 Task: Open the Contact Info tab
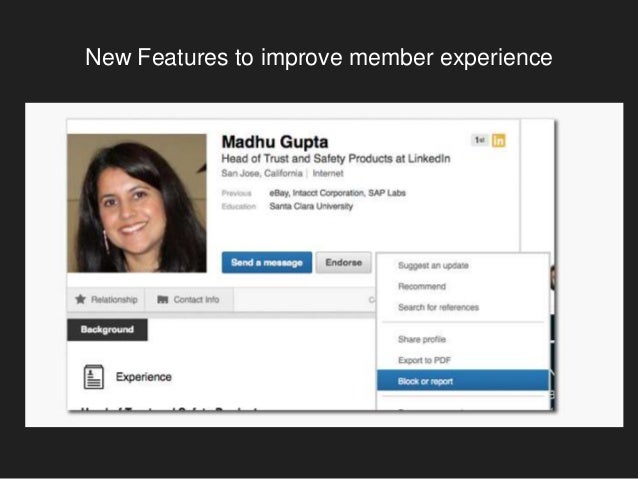click(x=189, y=300)
